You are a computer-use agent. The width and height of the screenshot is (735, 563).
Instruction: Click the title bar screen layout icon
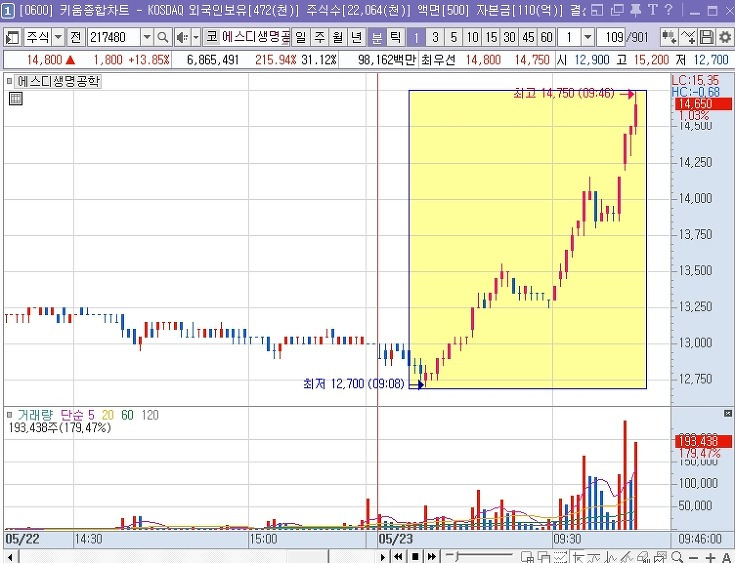click(x=597, y=10)
